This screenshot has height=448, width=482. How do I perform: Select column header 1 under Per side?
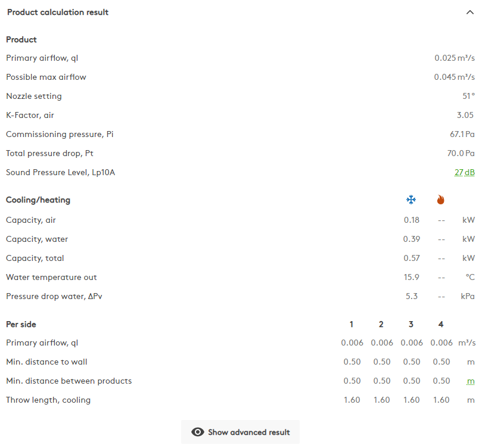click(351, 324)
